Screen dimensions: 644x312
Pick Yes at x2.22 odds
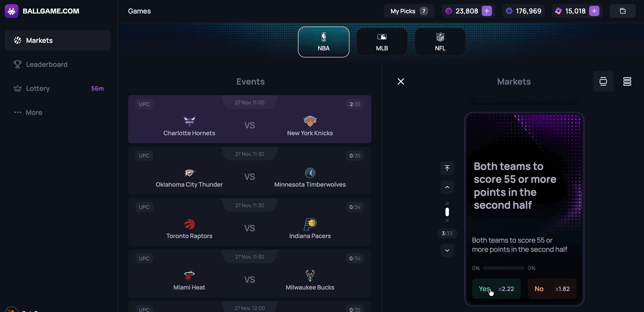pyautogui.click(x=497, y=289)
